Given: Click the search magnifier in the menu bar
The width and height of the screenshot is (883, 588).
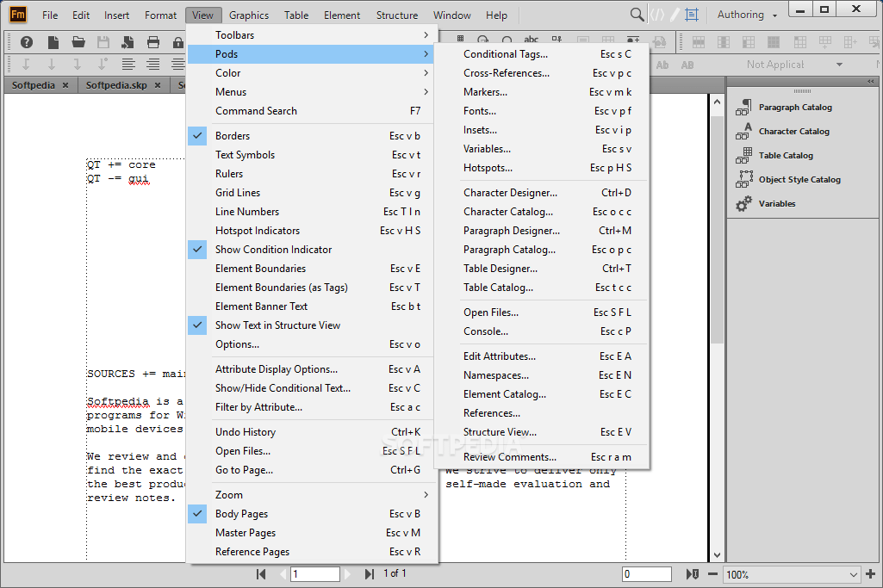Looking at the screenshot, I should 637,15.
